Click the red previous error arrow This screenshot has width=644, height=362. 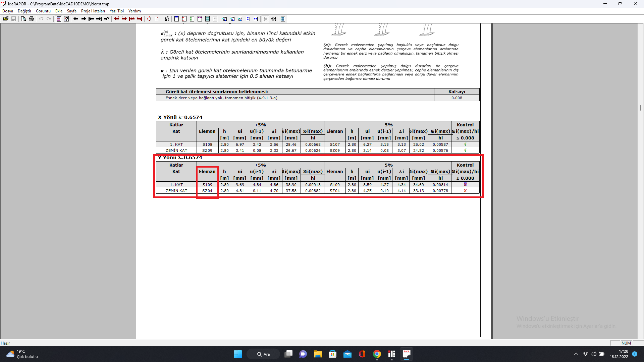pyautogui.click(x=116, y=19)
